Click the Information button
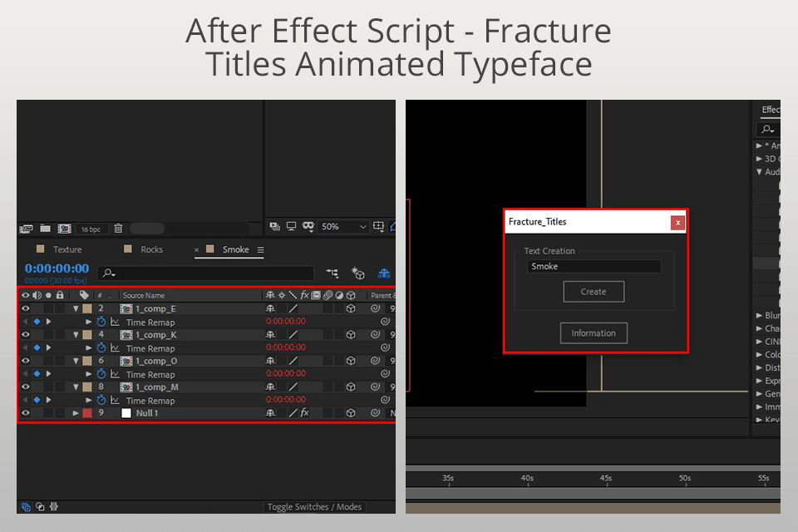This screenshot has height=532, width=798. pyautogui.click(x=594, y=332)
